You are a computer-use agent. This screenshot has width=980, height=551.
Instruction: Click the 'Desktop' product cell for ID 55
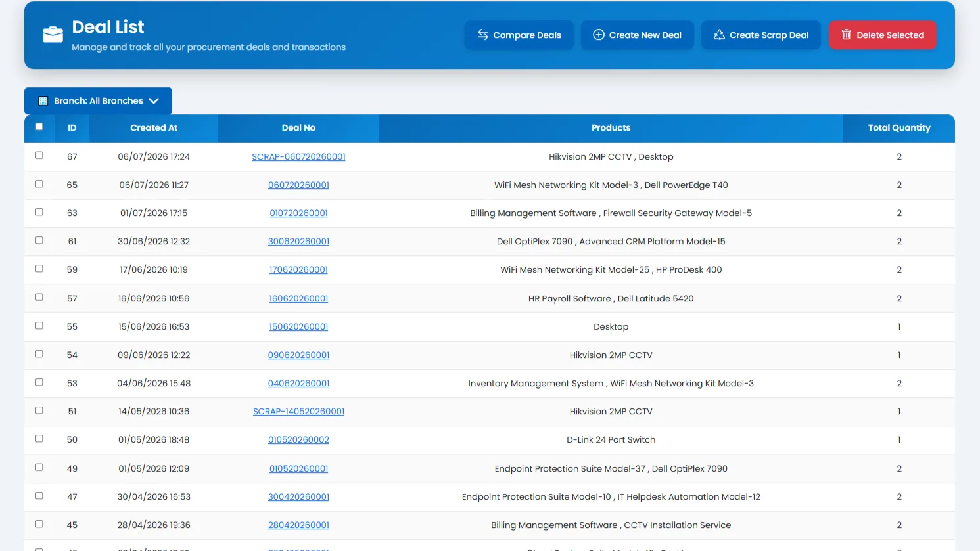pyautogui.click(x=611, y=327)
